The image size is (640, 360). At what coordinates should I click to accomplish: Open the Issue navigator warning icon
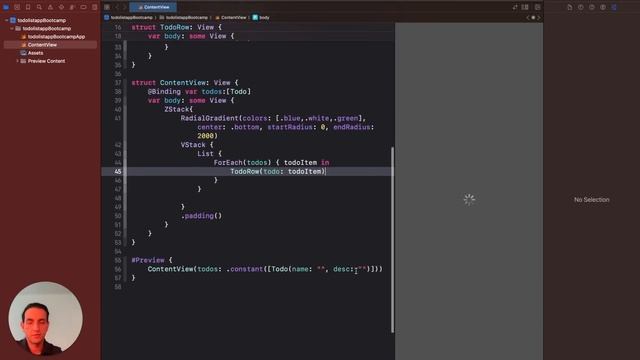tap(50, 7)
